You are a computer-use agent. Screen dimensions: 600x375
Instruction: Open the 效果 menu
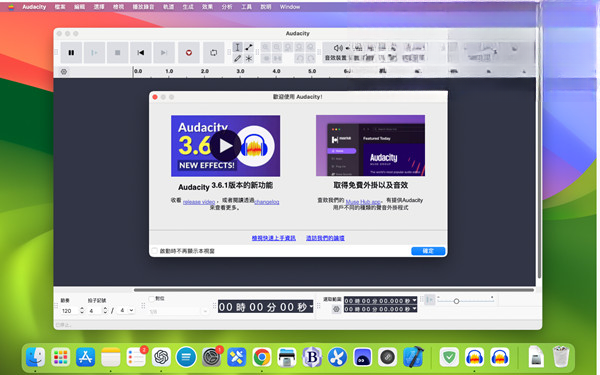(207, 7)
